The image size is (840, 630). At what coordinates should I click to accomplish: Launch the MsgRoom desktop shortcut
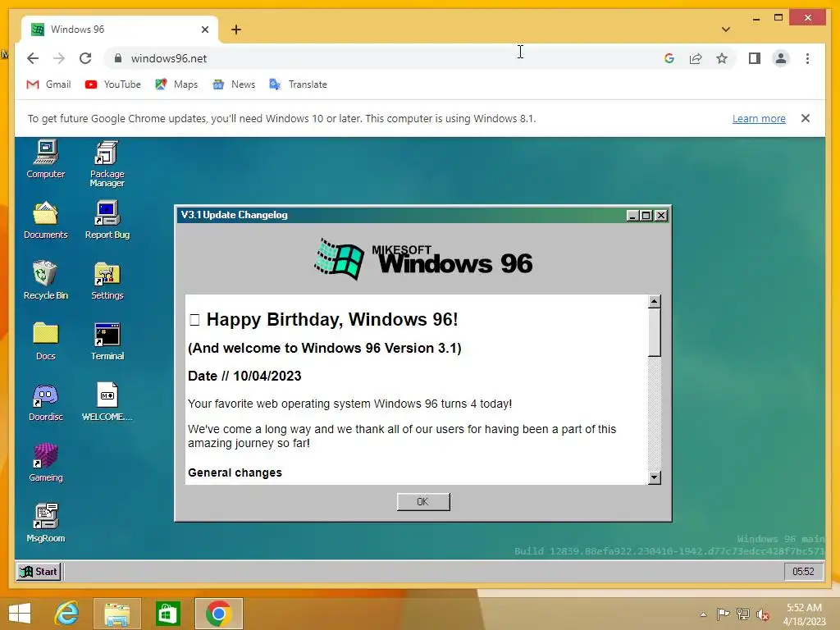[x=46, y=523]
